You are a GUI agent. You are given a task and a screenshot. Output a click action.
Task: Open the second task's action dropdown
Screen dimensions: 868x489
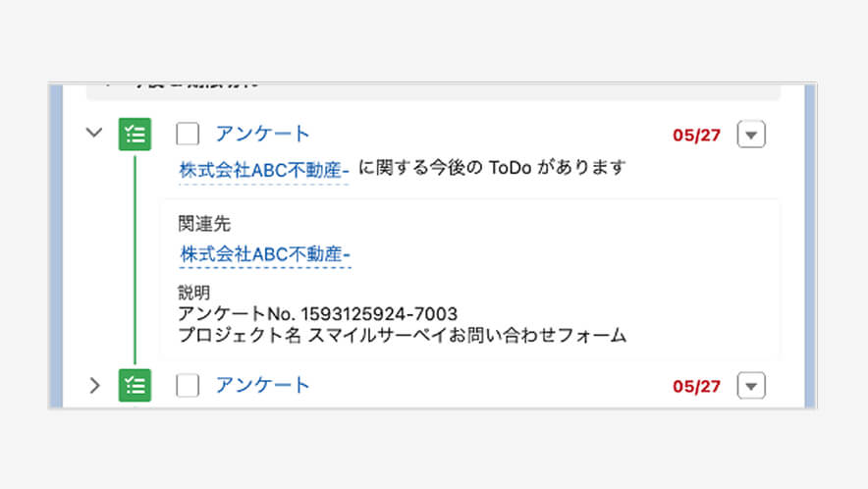pos(750,386)
